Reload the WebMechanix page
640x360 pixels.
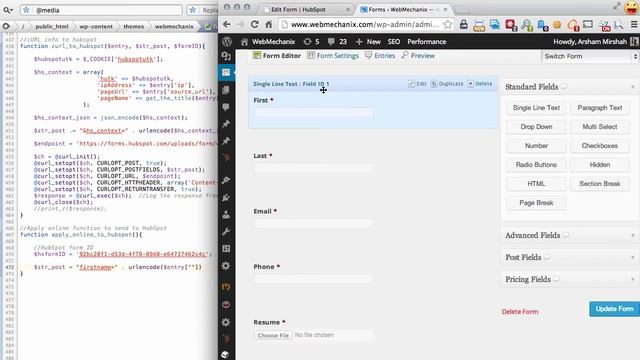(x=255, y=24)
